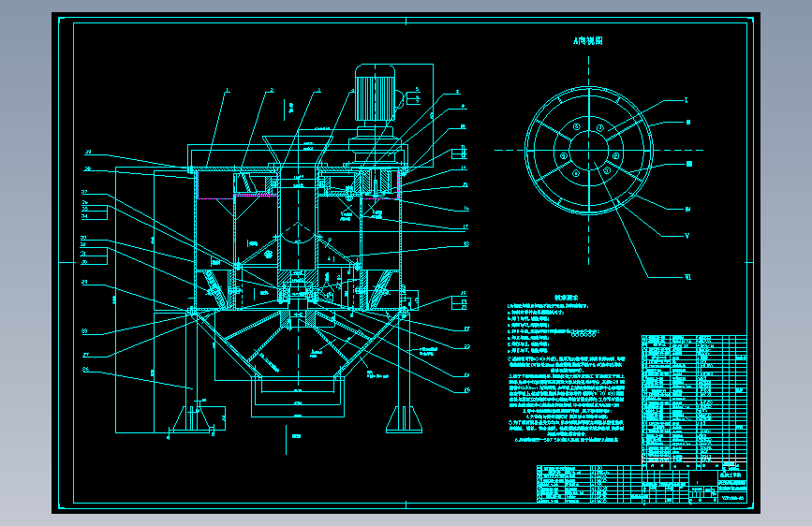The height and width of the screenshot is (526, 812).
Task: Click the technical requirements heading text
Action: click(566, 298)
